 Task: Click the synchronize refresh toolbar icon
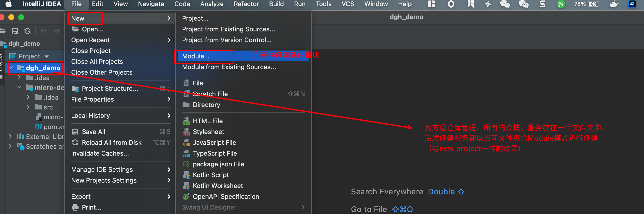coord(27,31)
